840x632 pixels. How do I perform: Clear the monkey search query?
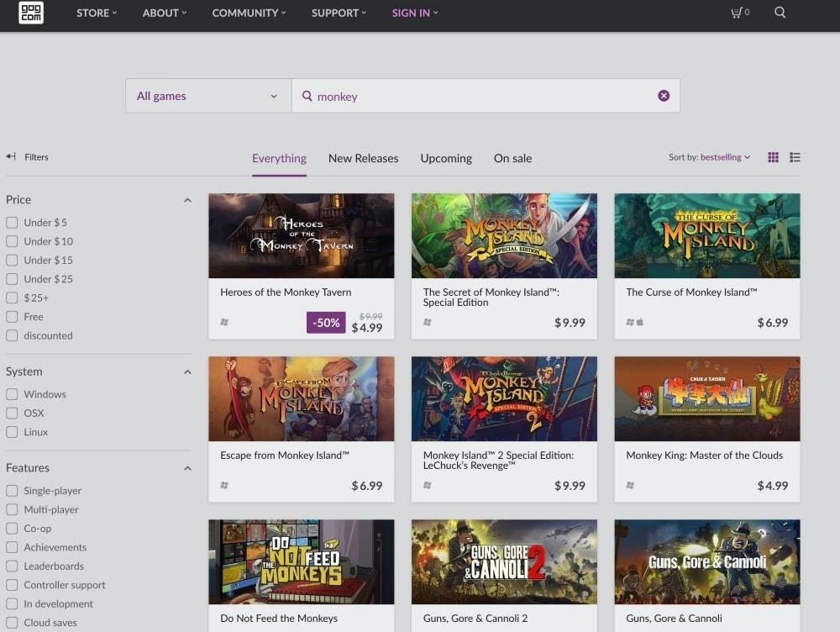(x=664, y=96)
